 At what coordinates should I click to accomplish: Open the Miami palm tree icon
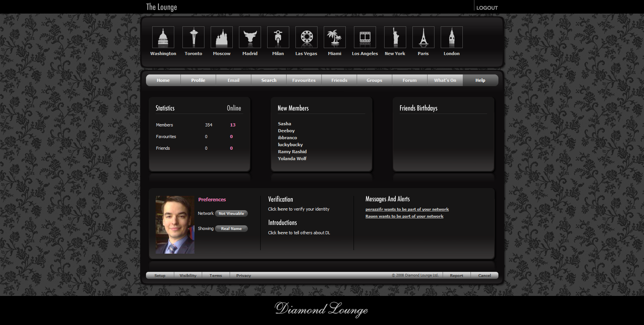click(x=335, y=37)
